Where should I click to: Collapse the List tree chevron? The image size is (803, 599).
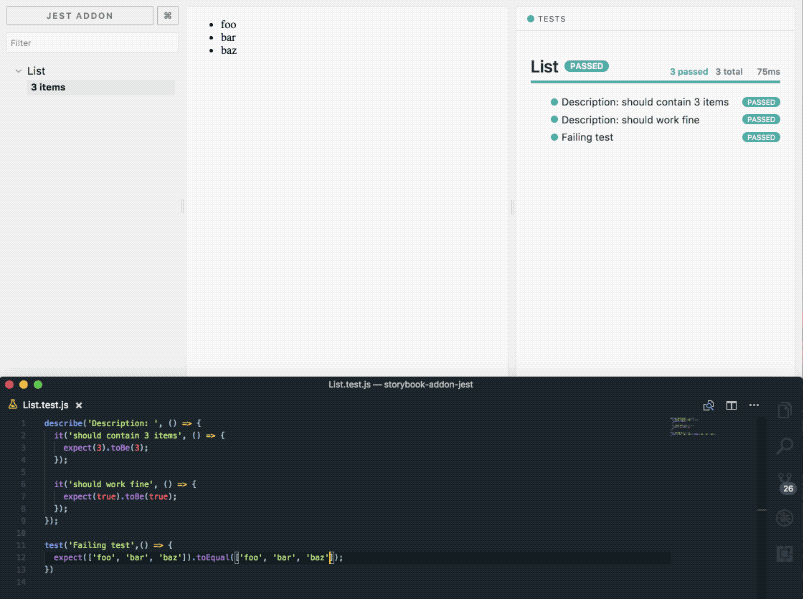click(18, 71)
